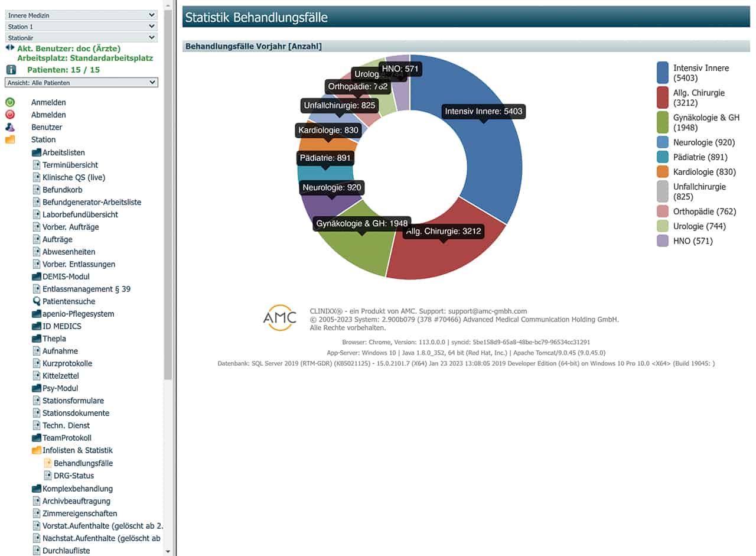This screenshot has height=556, width=756.
Task: Open DRG-Status in the navigation tree
Action: pos(73,476)
